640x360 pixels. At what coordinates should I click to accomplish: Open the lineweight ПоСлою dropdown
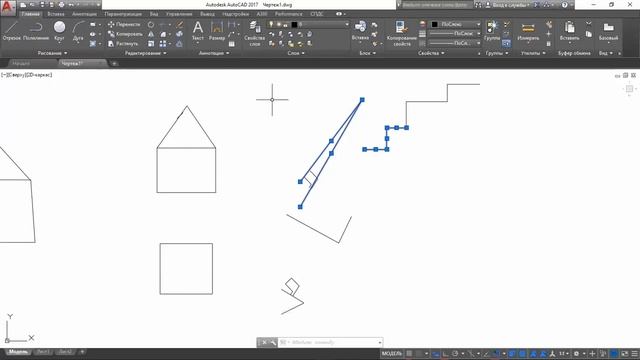pyautogui.click(x=455, y=34)
